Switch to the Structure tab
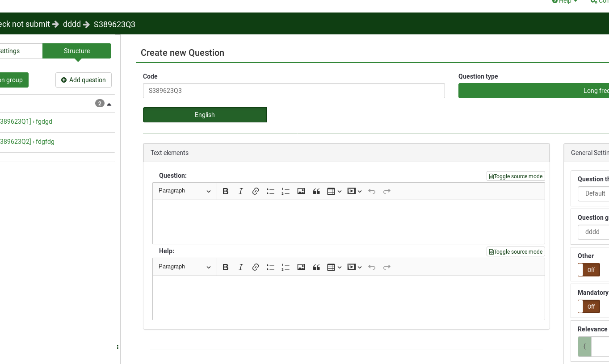Image resolution: width=609 pixels, height=364 pixels. point(77,51)
